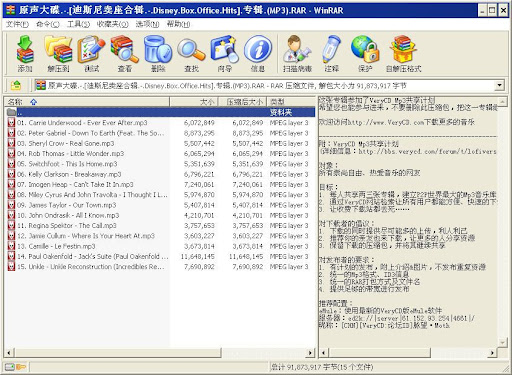Select file 14. Paul Oakenfold - Jack's Suite

(x=93, y=256)
